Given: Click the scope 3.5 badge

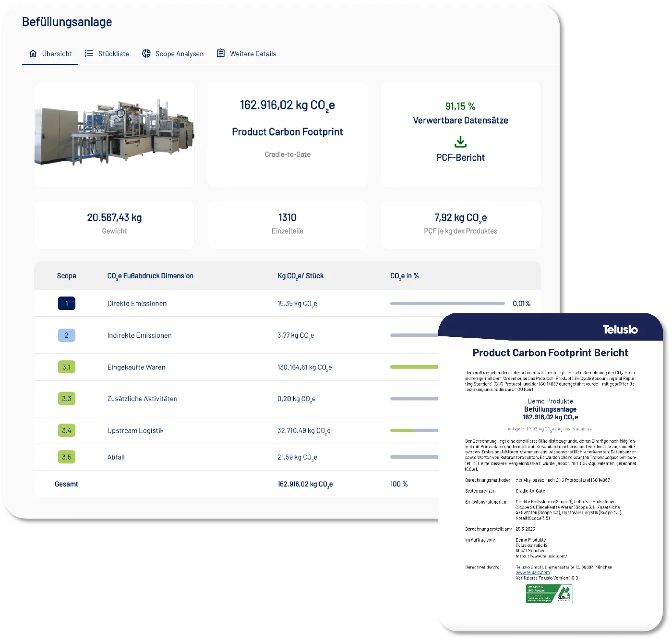Looking at the screenshot, I should coord(67,457).
